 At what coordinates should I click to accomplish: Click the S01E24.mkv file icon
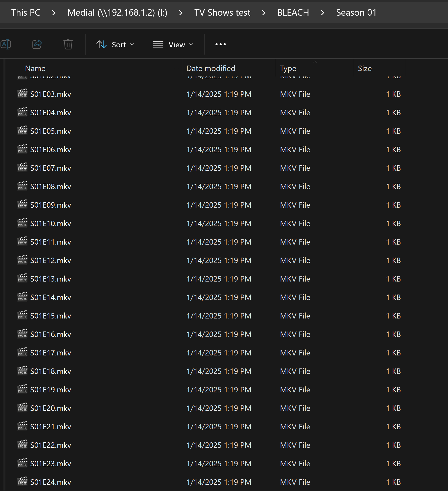tap(22, 481)
